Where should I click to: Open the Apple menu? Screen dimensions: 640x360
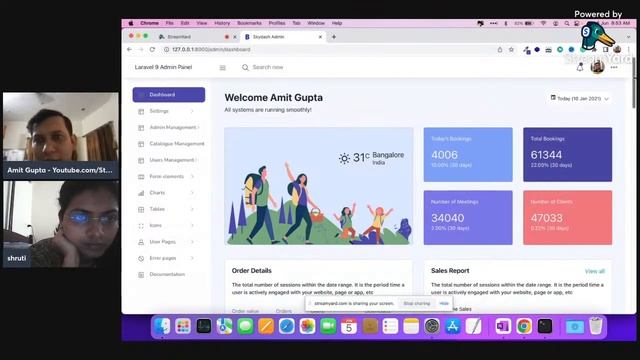coord(131,23)
